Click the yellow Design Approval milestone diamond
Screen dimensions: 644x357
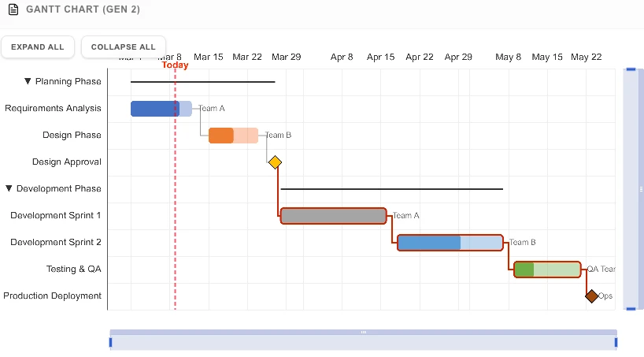click(x=275, y=162)
